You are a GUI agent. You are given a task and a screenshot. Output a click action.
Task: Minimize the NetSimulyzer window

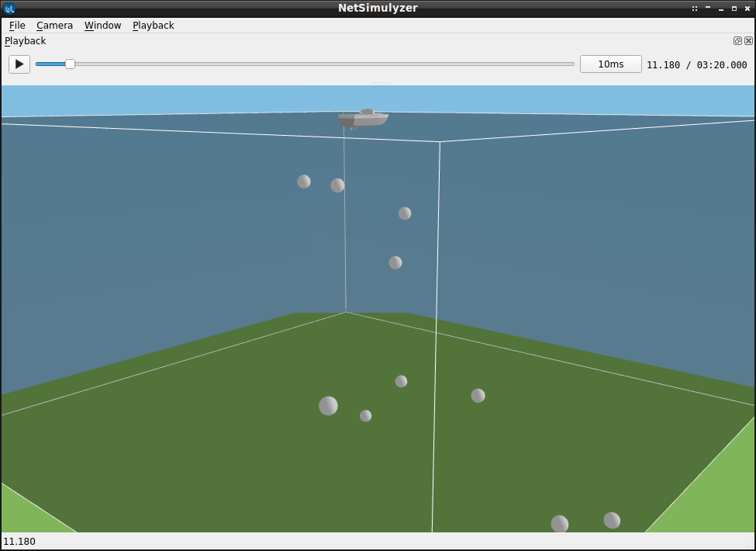(x=721, y=9)
